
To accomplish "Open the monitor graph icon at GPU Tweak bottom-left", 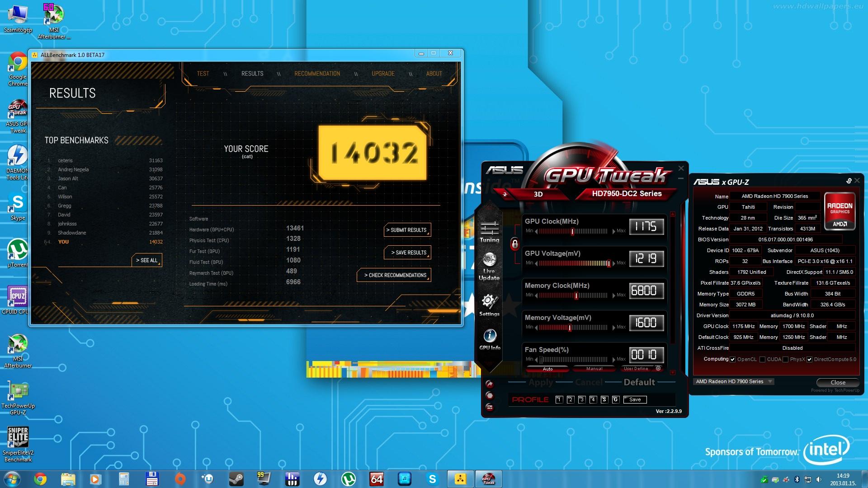I will 489,407.
